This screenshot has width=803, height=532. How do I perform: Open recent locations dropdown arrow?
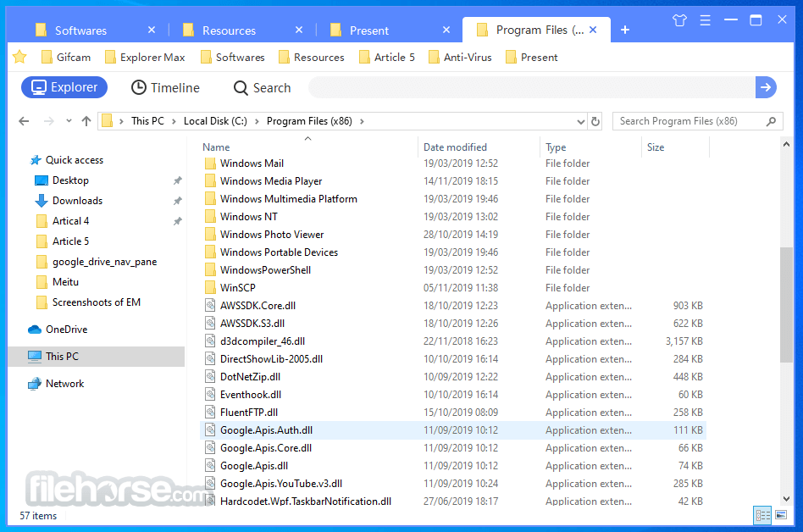(69, 121)
